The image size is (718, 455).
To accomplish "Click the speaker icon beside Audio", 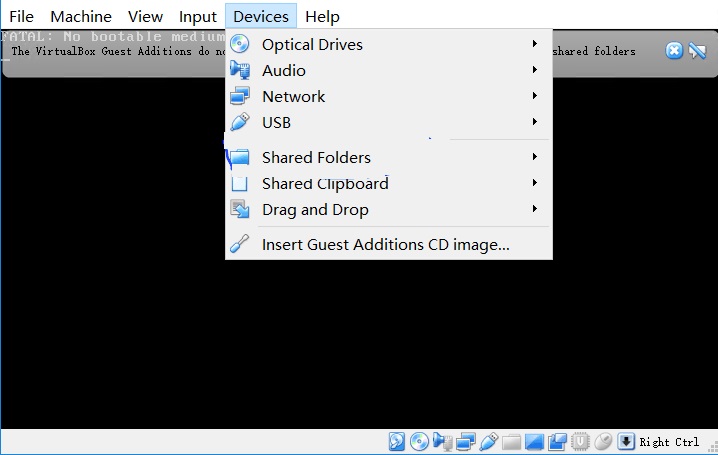I will click(x=239, y=70).
